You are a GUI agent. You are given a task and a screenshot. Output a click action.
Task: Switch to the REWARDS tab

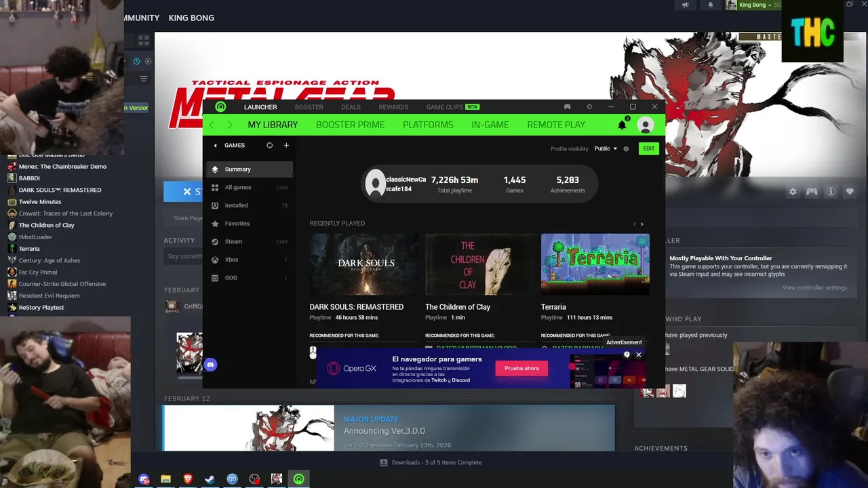[x=393, y=107]
